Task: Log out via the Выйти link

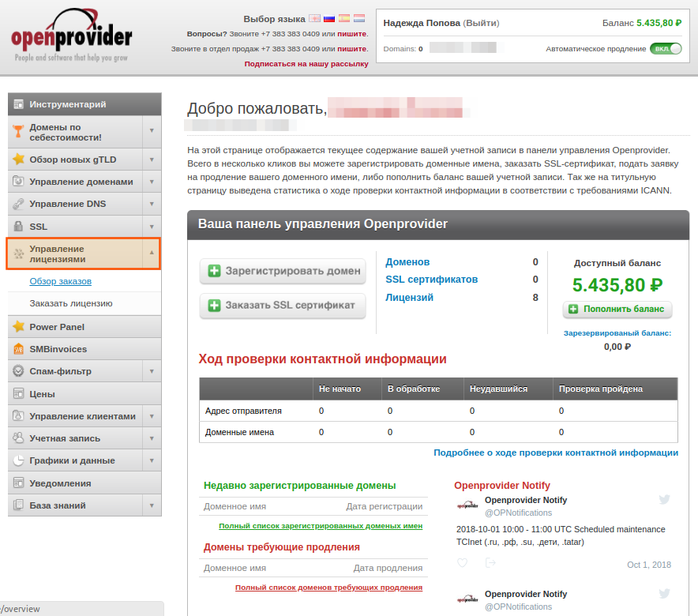Action: [481, 23]
